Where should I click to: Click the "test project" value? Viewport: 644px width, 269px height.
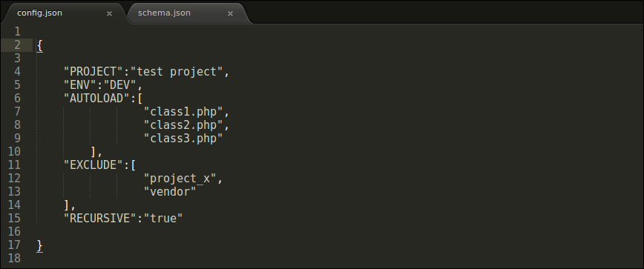tap(177, 72)
